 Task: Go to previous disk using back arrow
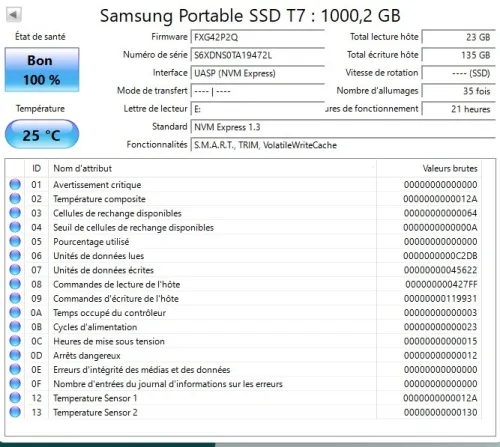(x=14, y=15)
